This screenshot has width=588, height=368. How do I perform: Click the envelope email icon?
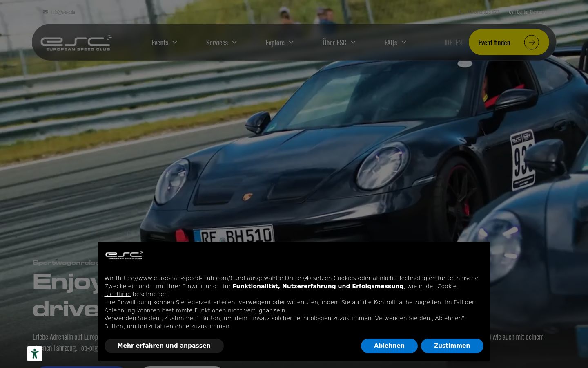tap(45, 12)
